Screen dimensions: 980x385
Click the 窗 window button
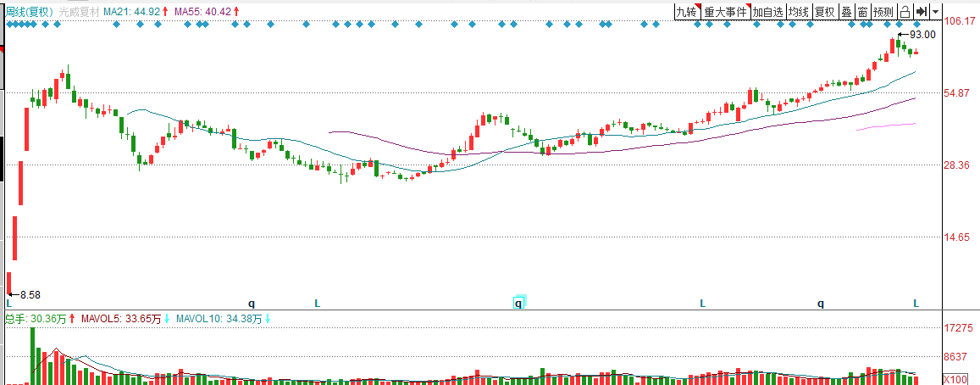tap(862, 11)
